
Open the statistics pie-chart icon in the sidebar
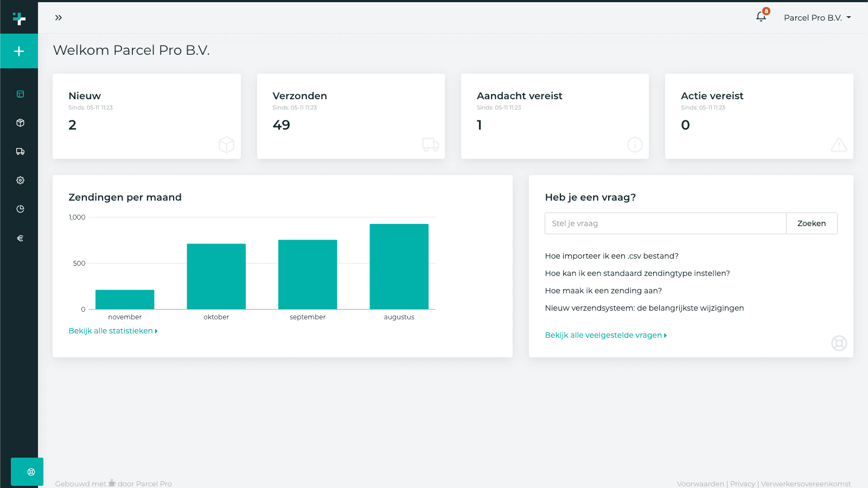point(20,209)
